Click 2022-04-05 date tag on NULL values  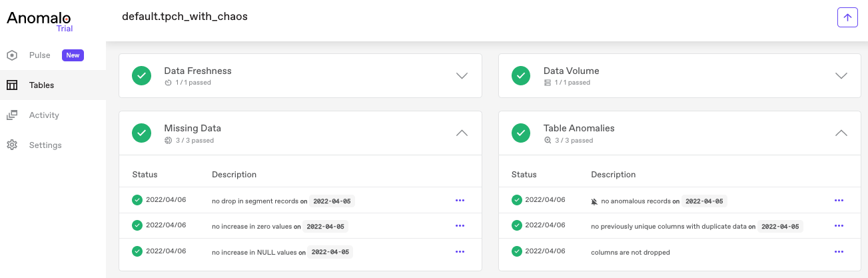pyautogui.click(x=329, y=253)
